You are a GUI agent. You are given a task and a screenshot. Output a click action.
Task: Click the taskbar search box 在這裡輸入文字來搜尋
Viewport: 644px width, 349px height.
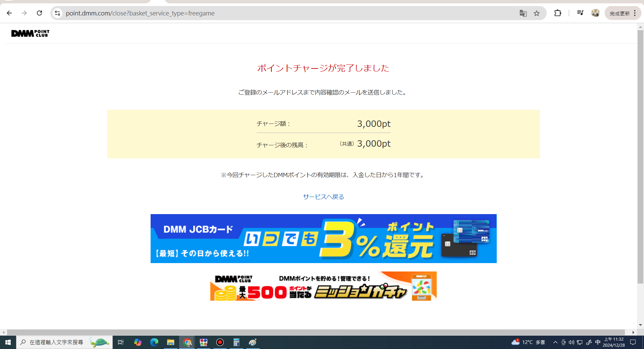(x=64, y=342)
